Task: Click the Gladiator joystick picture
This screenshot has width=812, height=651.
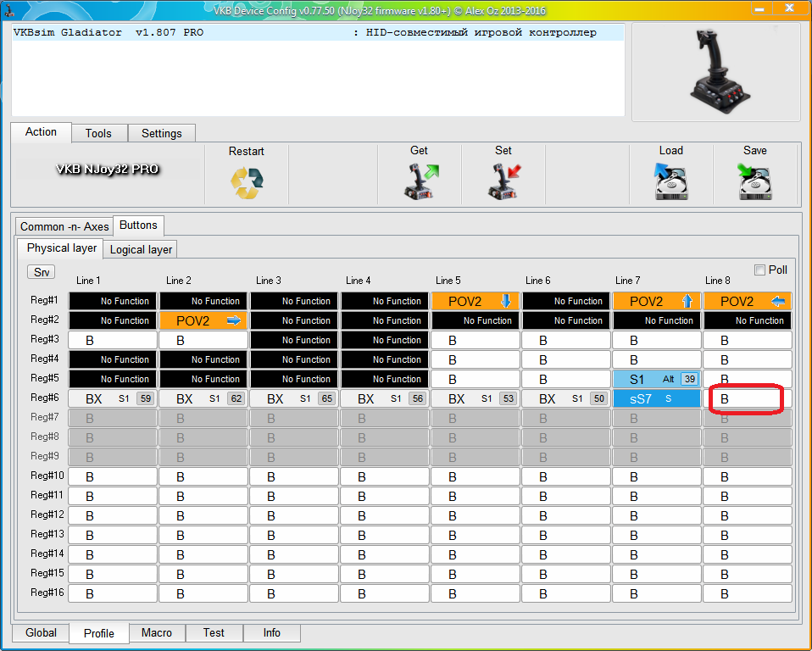Action: pos(720,71)
